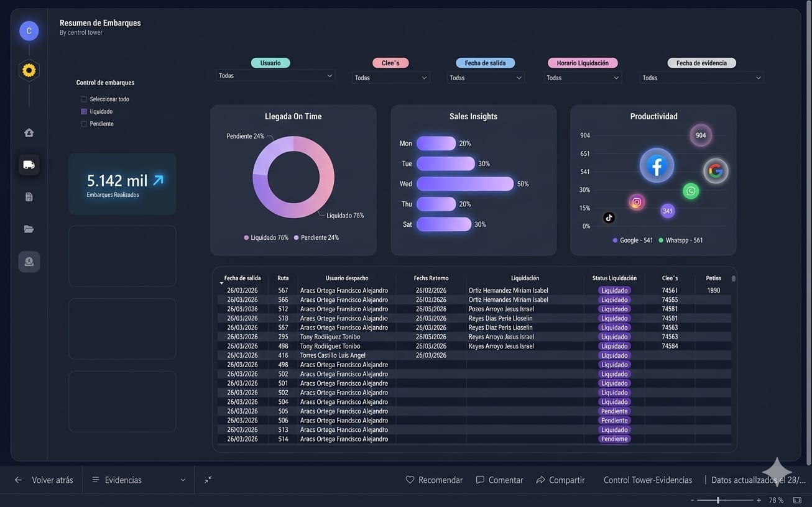Image resolution: width=812 pixels, height=507 pixels.
Task: Open the Evidencias page selector menu
Action: [139, 480]
